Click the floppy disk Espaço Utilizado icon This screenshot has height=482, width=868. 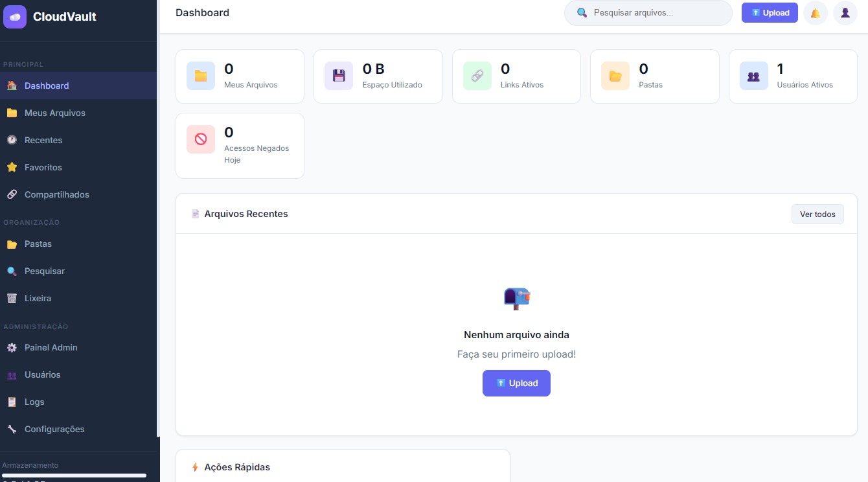pos(339,76)
